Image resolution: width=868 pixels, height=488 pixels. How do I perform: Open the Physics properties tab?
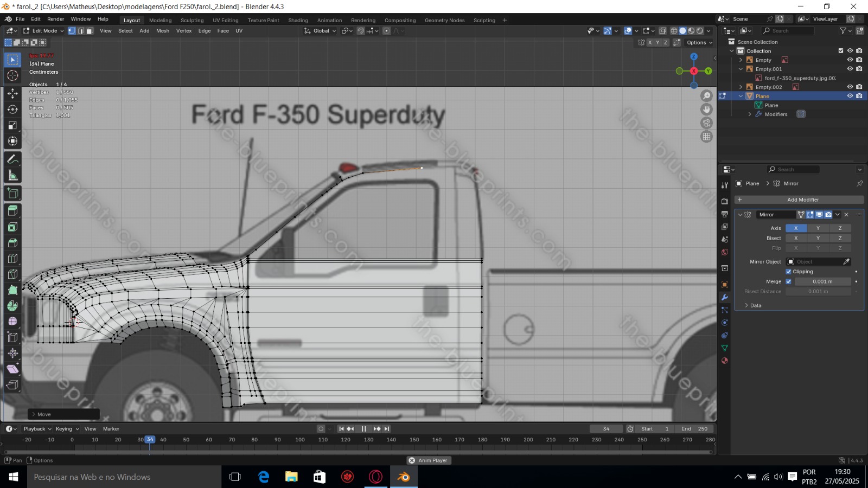pos(725,323)
